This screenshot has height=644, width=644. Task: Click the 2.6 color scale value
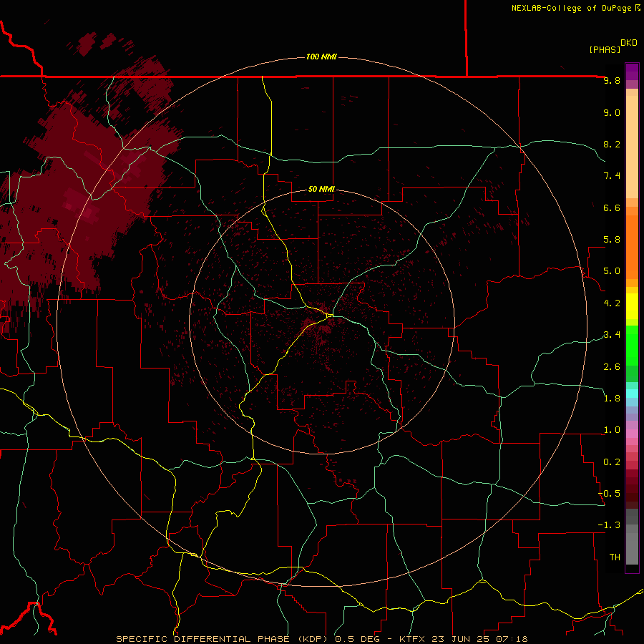click(x=612, y=367)
